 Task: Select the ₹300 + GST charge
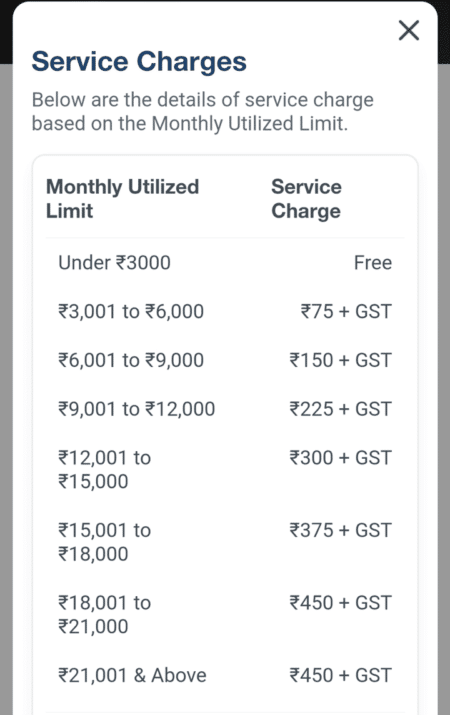(341, 458)
